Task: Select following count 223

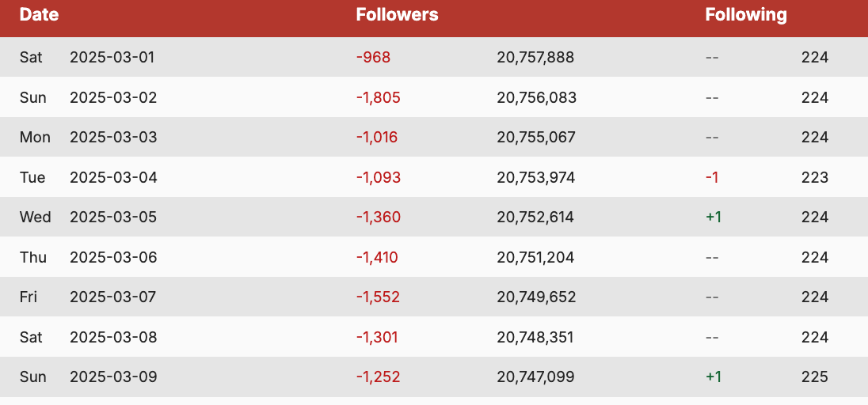Action: (815, 177)
